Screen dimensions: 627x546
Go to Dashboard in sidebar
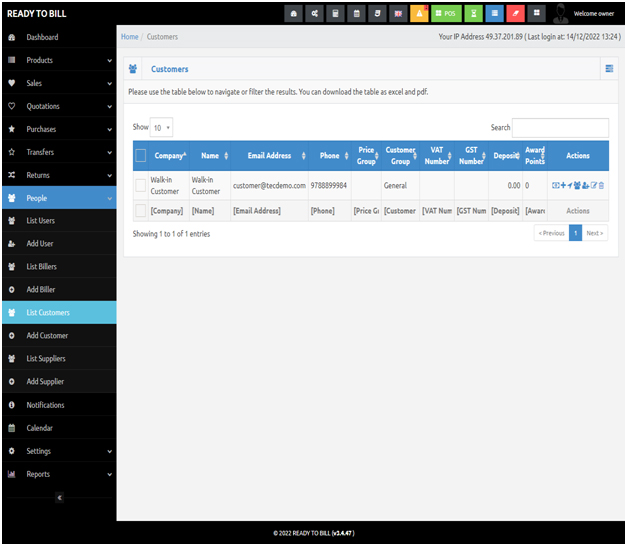click(x=59, y=37)
